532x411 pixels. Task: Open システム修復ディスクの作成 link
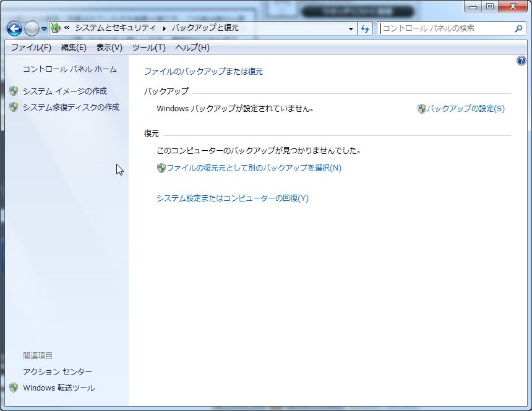click(71, 107)
